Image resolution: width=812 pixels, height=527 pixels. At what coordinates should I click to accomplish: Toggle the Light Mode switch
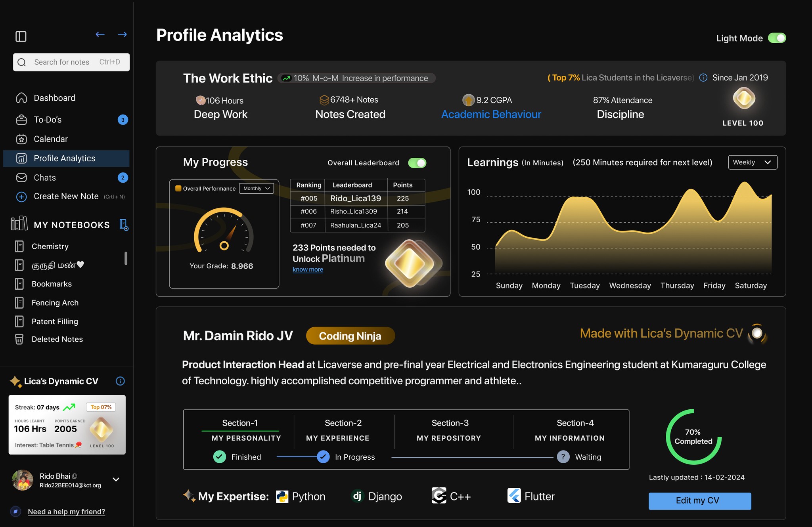tap(777, 37)
